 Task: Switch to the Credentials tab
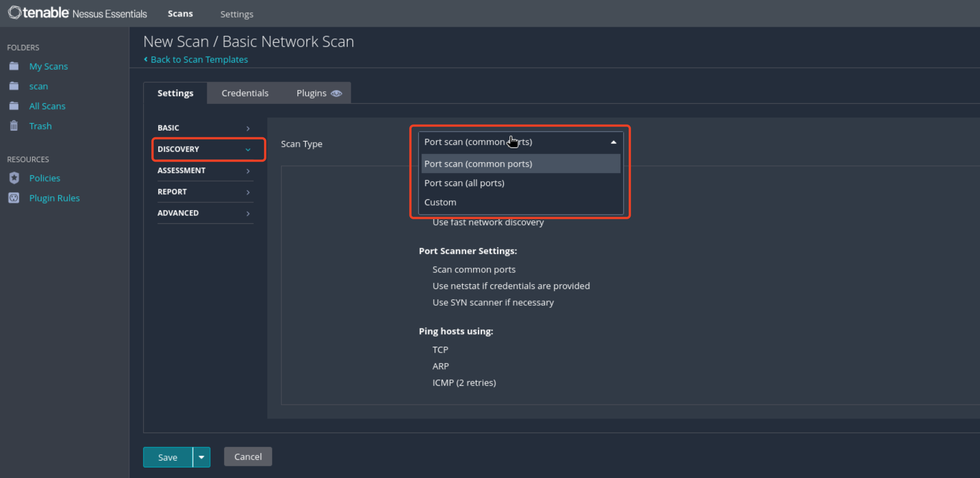245,93
